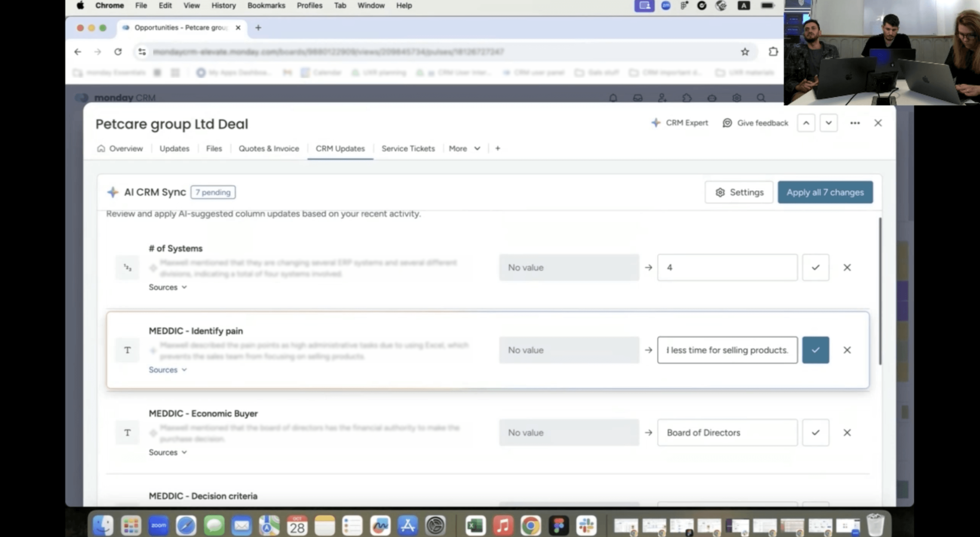Open the monday CRM inbox icon
The height and width of the screenshot is (537, 980).
[638, 98]
